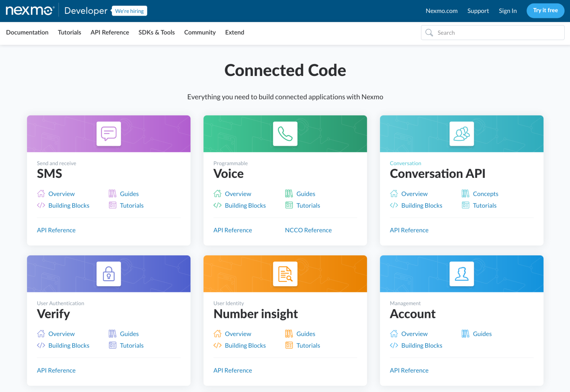Click the Developer text in header
The image size is (570, 392).
[86, 11]
